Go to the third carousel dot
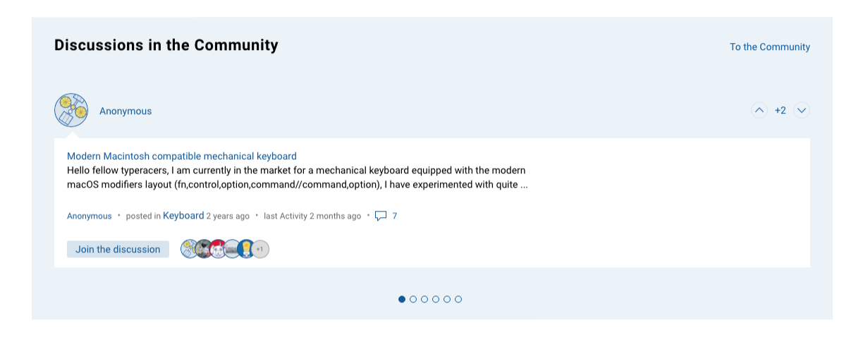 [424, 299]
